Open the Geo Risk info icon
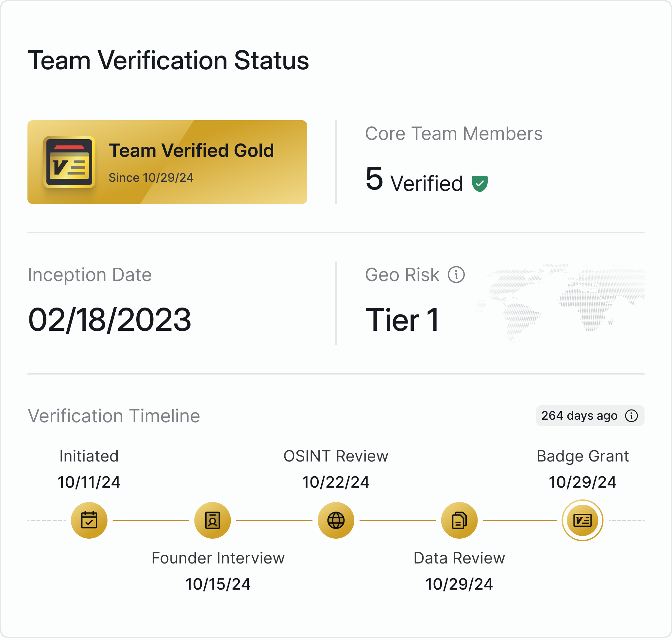 [456, 275]
